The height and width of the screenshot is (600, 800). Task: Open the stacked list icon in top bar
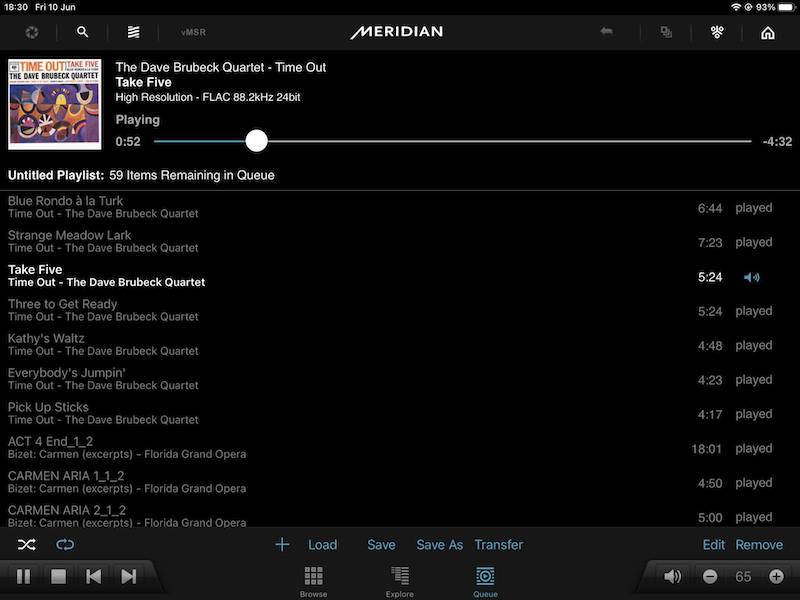133,32
